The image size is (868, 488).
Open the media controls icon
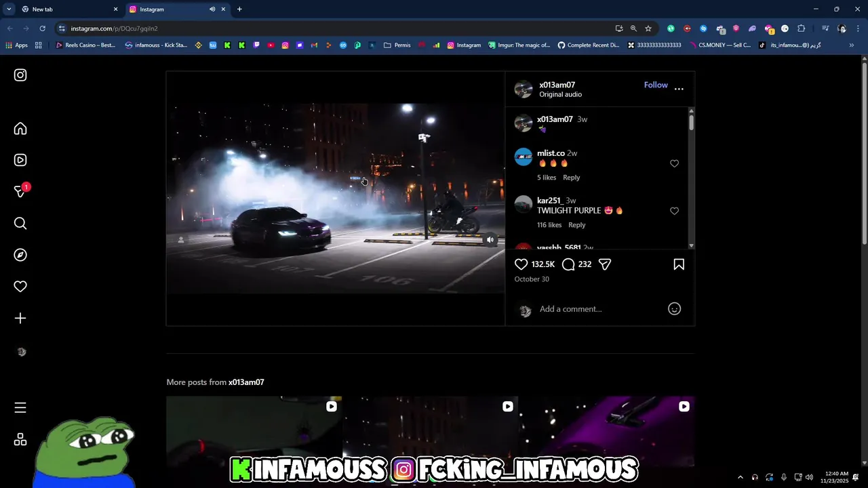[x=825, y=28]
